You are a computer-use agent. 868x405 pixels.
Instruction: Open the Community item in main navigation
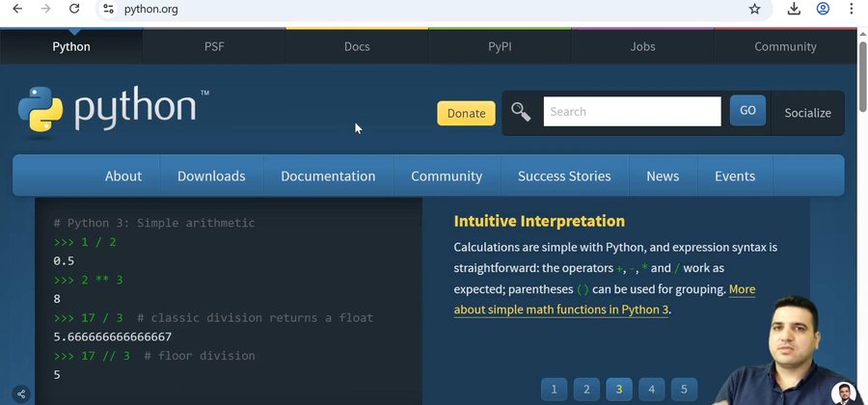click(447, 175)
